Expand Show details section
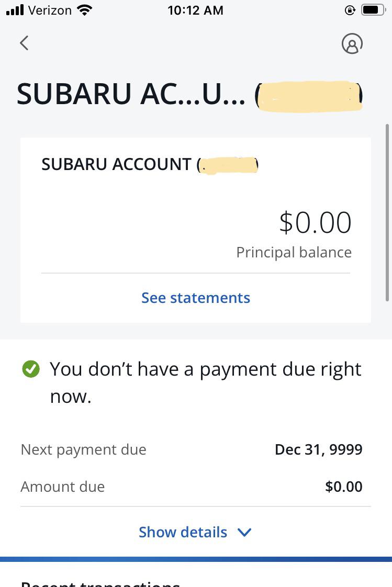The image size is (392, 587). click(x=183, y=532)
